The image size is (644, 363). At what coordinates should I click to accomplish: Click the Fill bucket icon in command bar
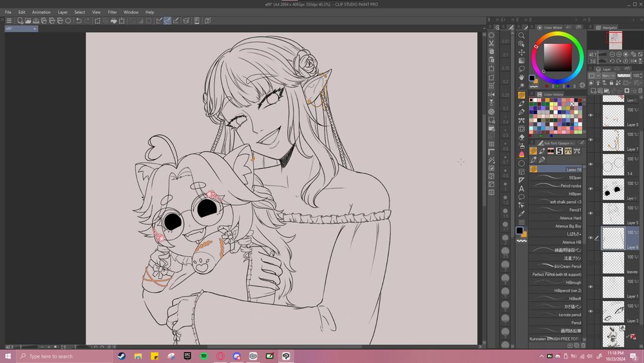click(x=114, y=21)
